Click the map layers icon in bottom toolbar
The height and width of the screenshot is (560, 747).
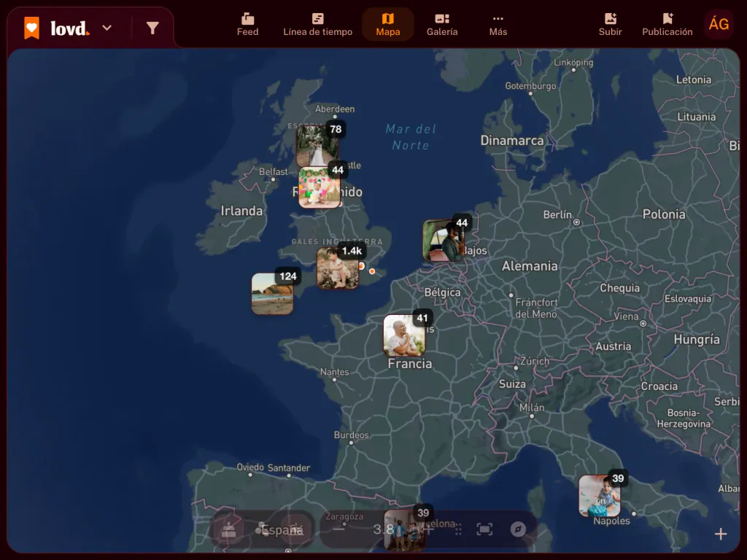pyautogui.click(x=229, y=529)
